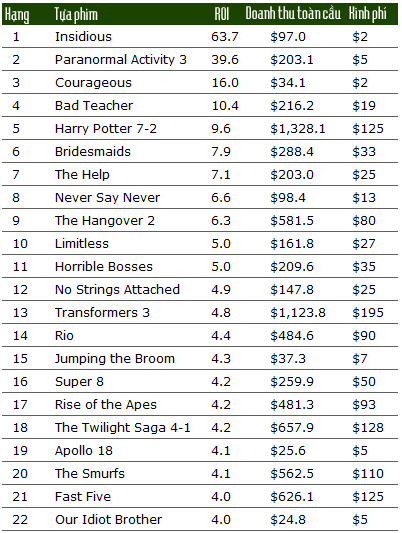
Task: Click the 'Doanh thu toàn cầu' header
Action: click(x=293, y=14)
